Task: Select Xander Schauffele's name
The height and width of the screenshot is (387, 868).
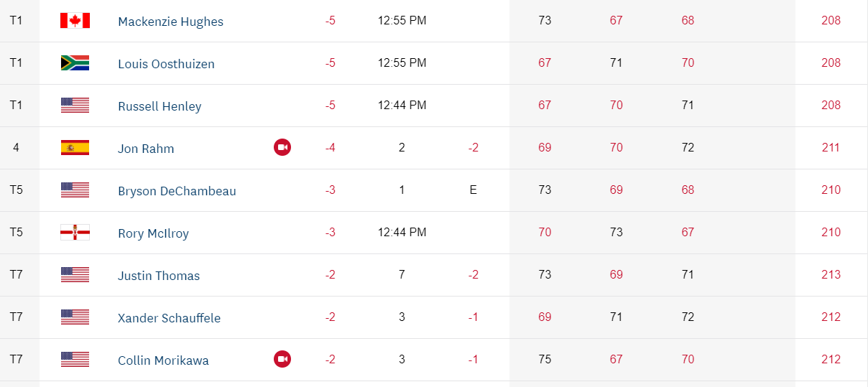Action: pyautogui.click(x=169, y=318)
